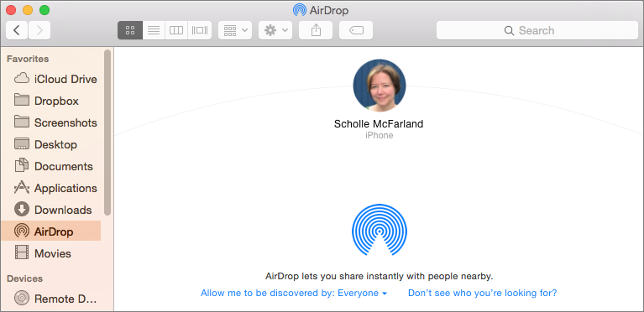Click the Scholle McFarland name label
Image resolution: width=644 pixels, height=312 pixels.
[x=379, y=124]
